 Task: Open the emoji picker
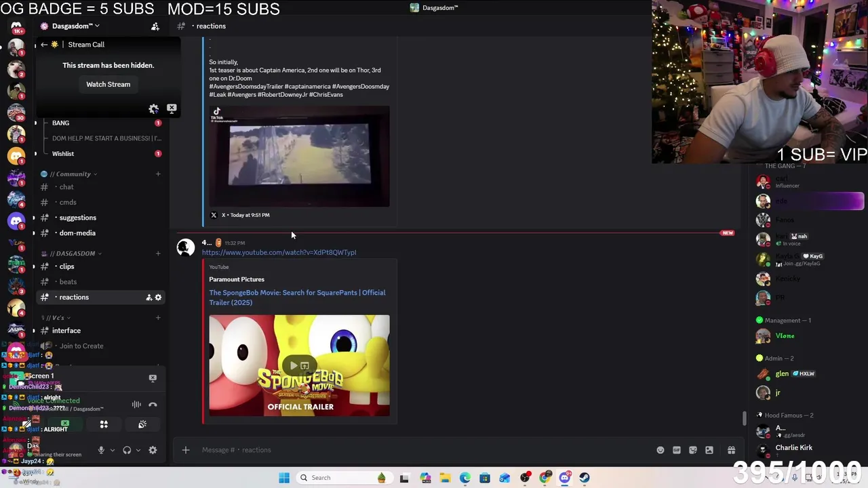pyautogui.click(x=660, y=450)
